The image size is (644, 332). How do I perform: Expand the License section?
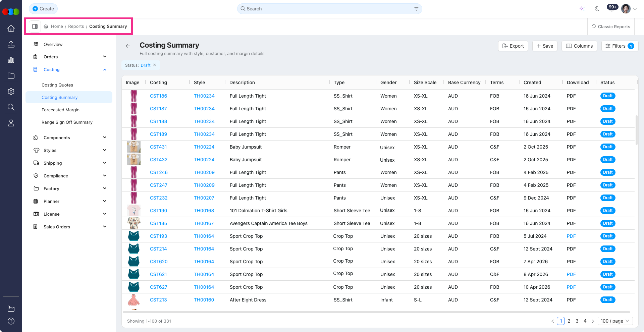pos(69,214)
